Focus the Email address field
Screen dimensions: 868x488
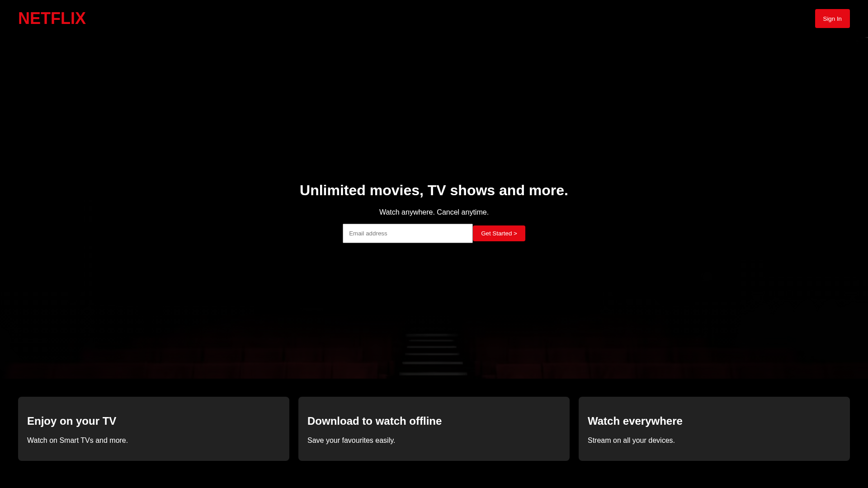[408, 233]
